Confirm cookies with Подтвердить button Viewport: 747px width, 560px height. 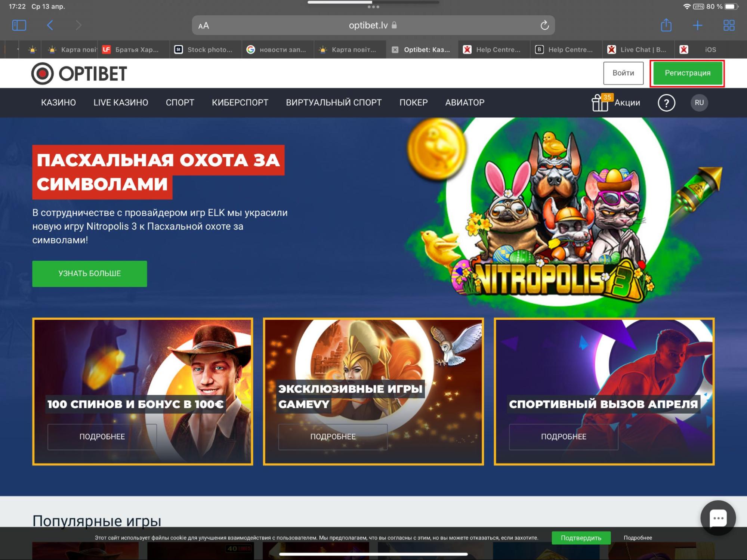(581, 538)
